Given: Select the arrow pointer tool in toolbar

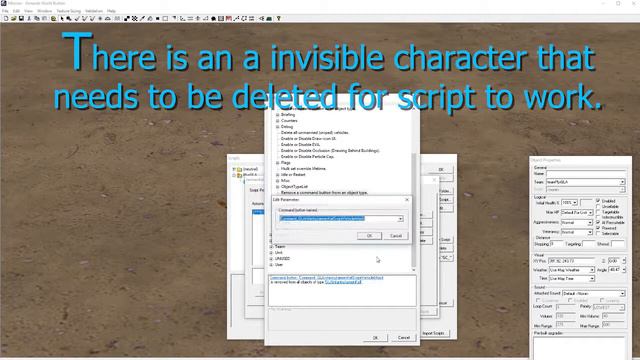Looking at the screenshot, I should tap(62, 18).
